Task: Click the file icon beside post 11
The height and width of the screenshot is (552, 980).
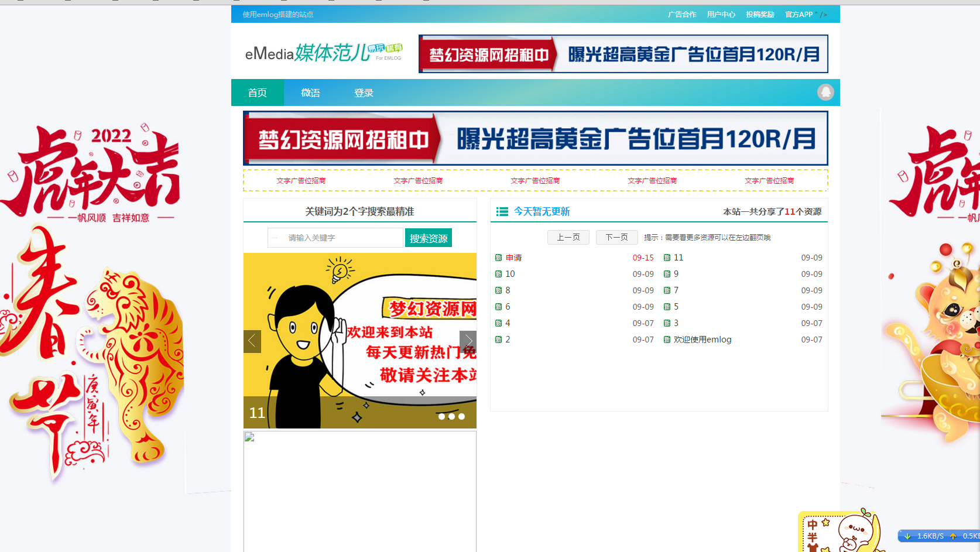Action: [667, 258]
